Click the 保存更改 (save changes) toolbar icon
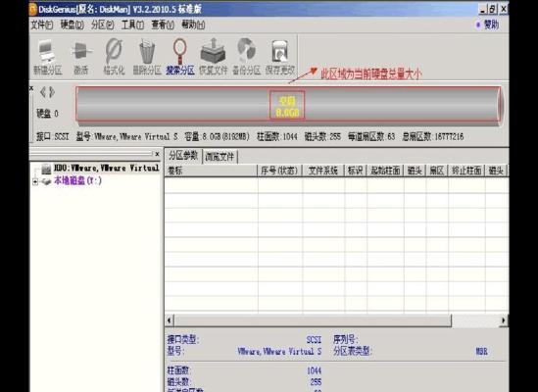The image size is (538, 392). (280, 57)
